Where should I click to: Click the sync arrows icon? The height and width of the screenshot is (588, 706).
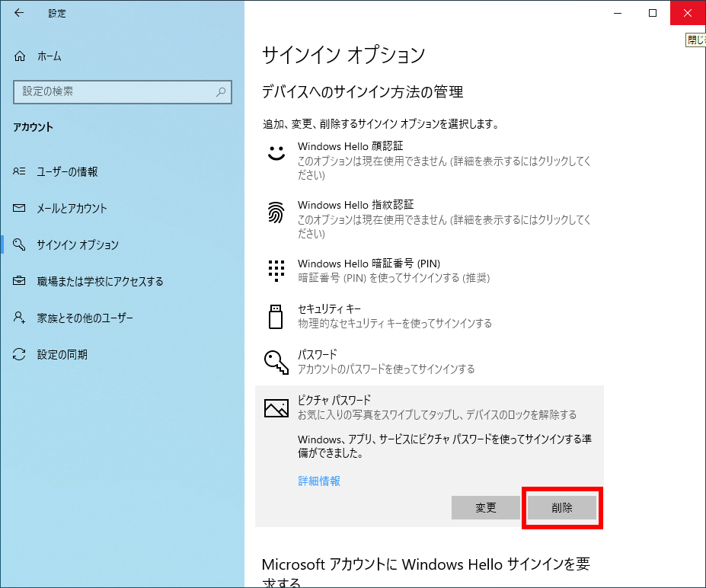coord(19,354)
